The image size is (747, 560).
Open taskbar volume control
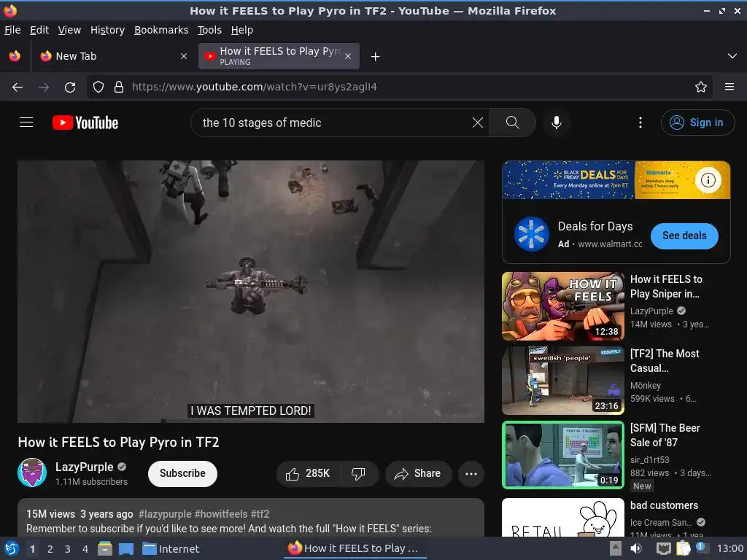(636, 548)
